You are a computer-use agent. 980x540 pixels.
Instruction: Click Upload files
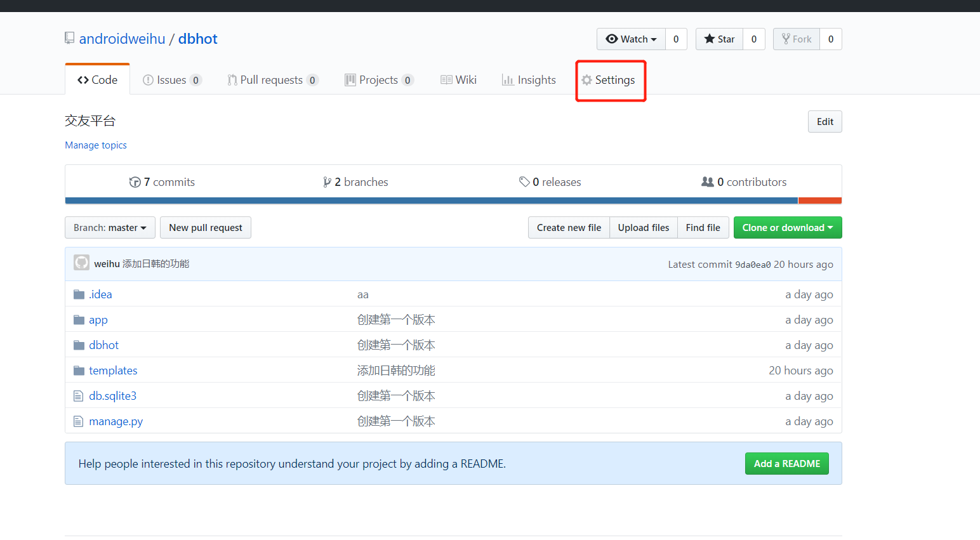[x=644, y=228]
